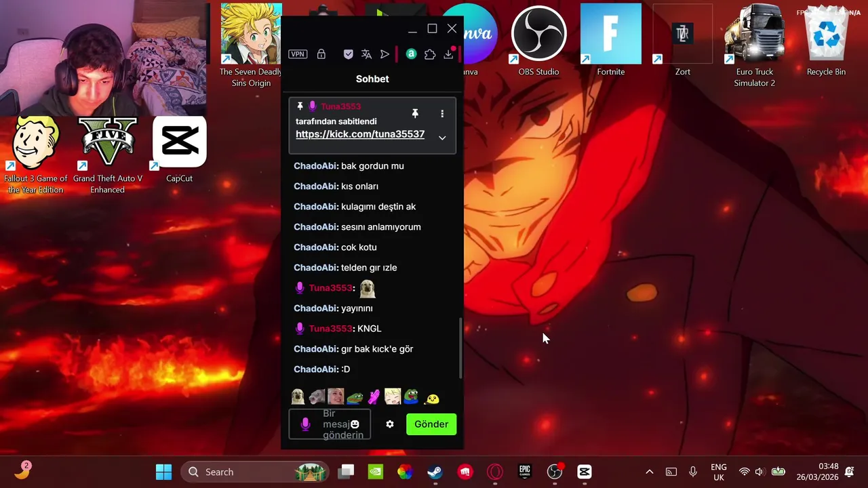
Task: Open Euro Truck Simulator 2 shortcut
Action: pyautogui.click(x=755, y=45)
